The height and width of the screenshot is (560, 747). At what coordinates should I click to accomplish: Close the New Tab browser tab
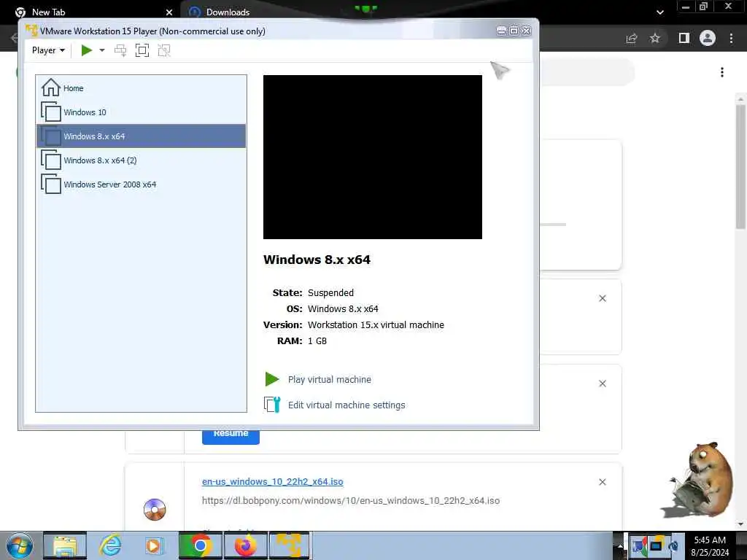click(169, 12)
